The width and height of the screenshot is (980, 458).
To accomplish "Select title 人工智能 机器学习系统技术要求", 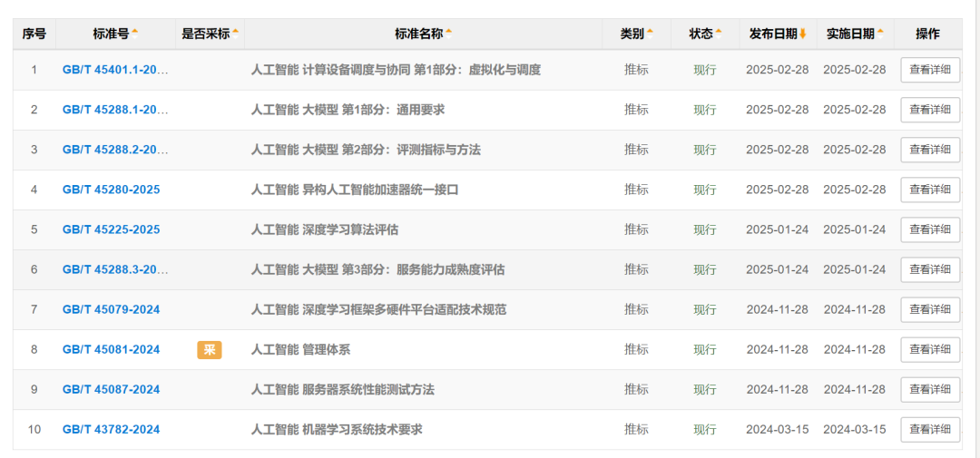I will tap(337, 430).
